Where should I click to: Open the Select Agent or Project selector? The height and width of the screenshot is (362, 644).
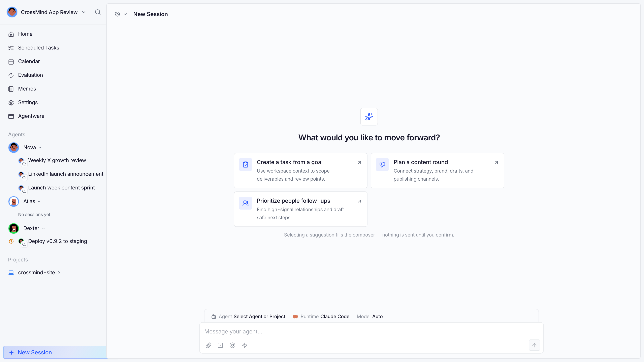click(x=248, y=317)
